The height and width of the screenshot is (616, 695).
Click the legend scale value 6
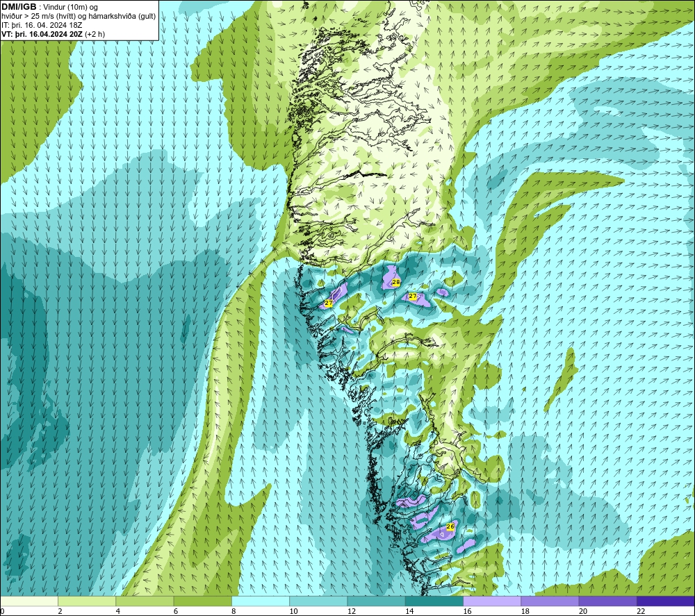(x=176, y=611)
